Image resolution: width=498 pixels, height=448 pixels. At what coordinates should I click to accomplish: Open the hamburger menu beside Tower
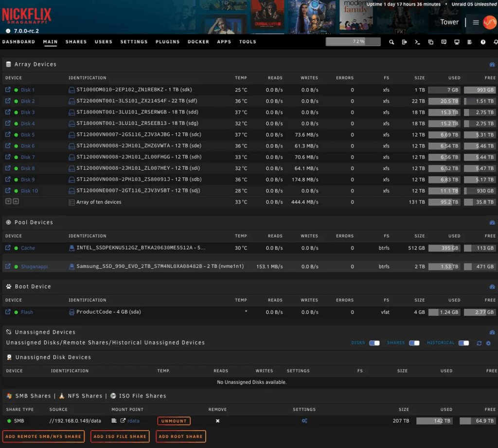click(x=476, y=22)
